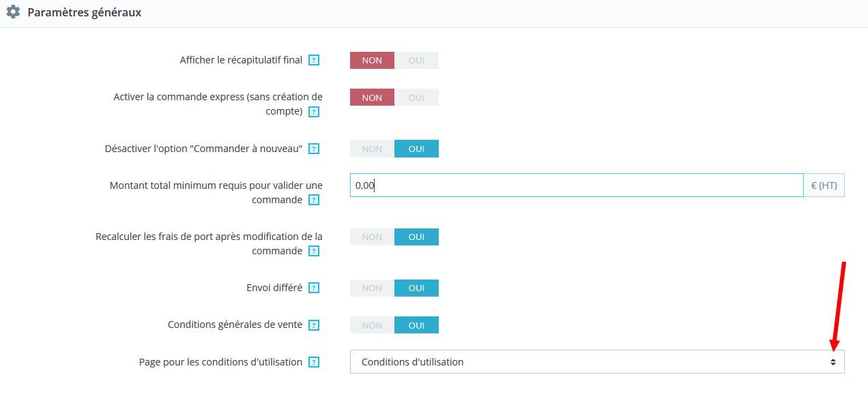Turn Envoi différé to NON
This screenshot has height=405, width=868.
372,288
